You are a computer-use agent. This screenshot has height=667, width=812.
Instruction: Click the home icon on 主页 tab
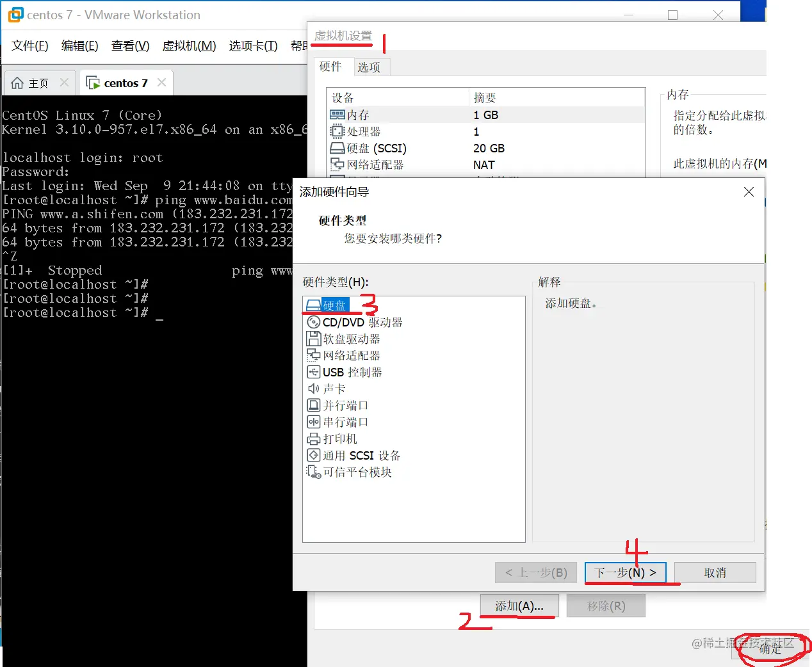coord(17,83)
